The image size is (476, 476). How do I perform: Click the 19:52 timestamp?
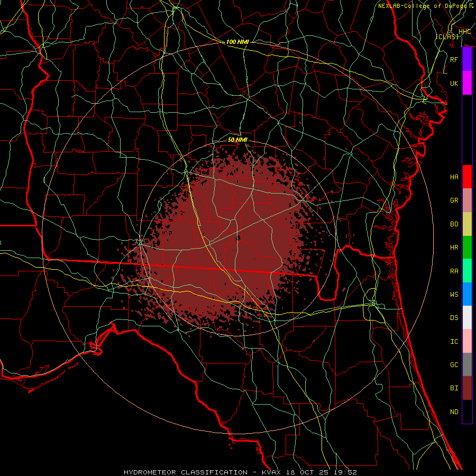click(346, 472)
